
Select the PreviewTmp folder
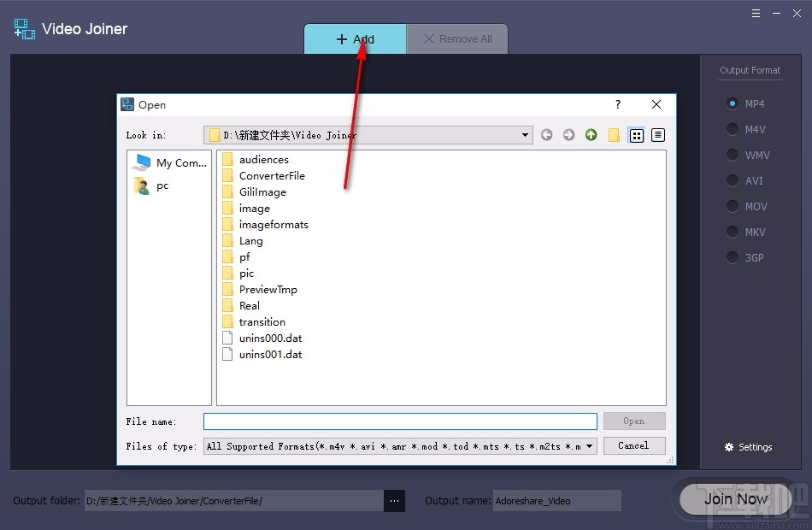(260, 290)
